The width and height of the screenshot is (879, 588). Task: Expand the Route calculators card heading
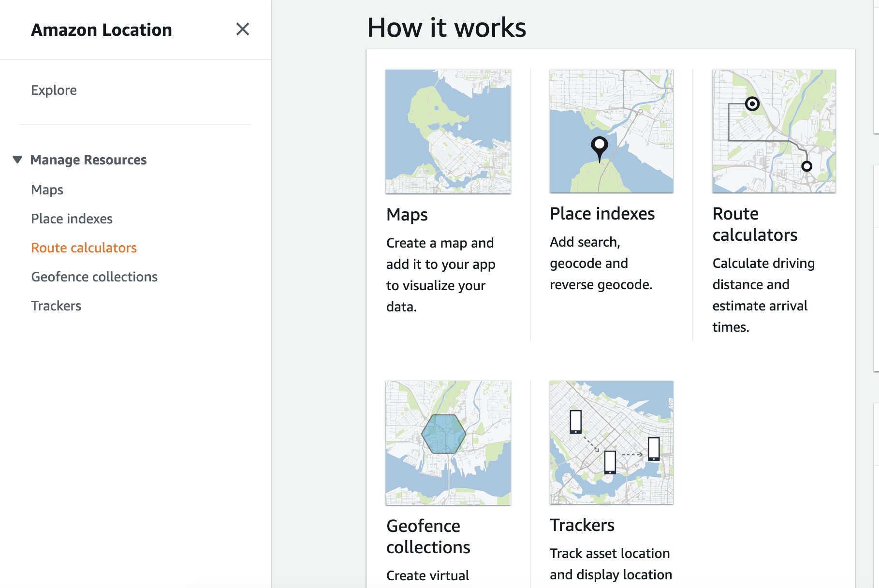(754, 224)
